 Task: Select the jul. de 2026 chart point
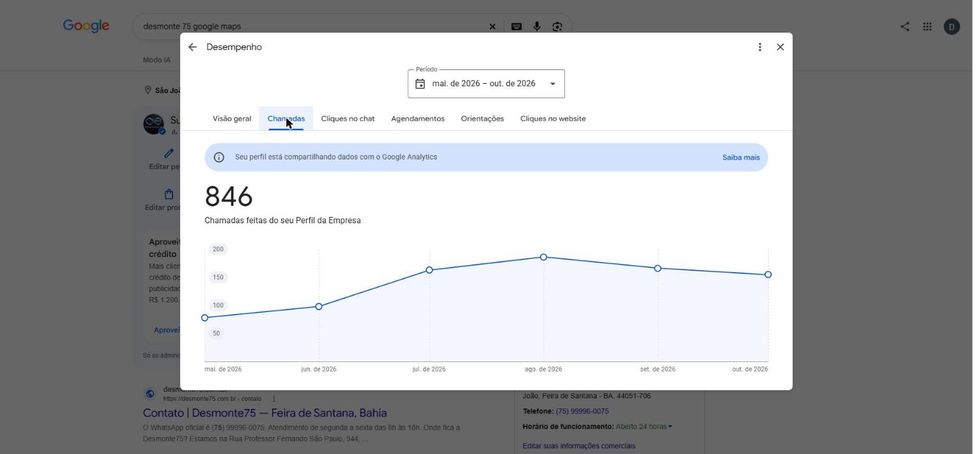429,270
